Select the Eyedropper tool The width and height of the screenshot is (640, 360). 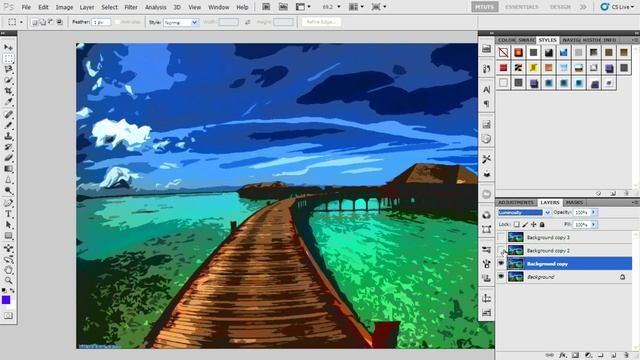click(x=8, y=101)
